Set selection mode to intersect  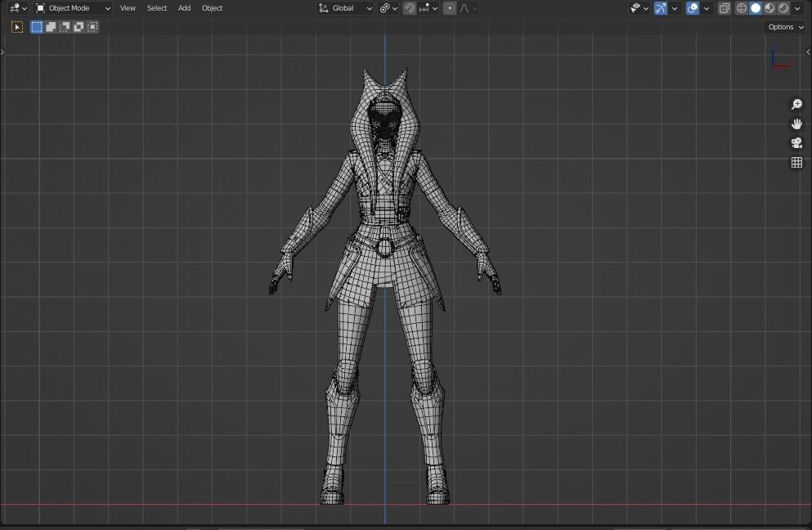tap(92, 27)
